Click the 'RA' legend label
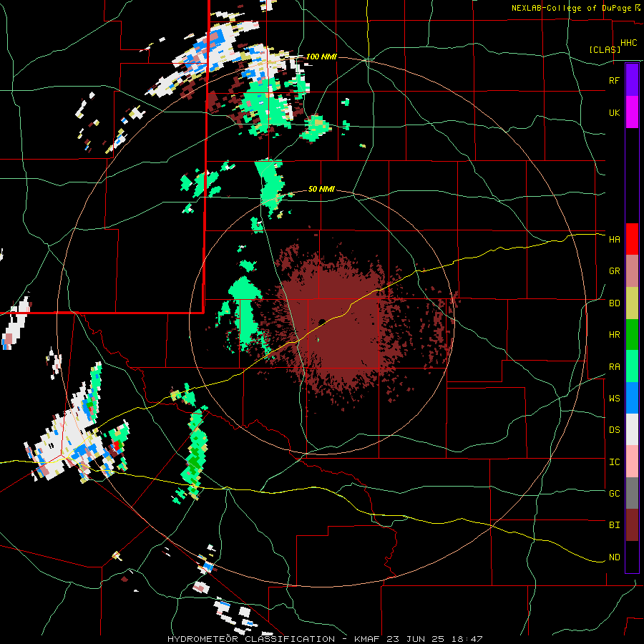 [x=614, y=367]
